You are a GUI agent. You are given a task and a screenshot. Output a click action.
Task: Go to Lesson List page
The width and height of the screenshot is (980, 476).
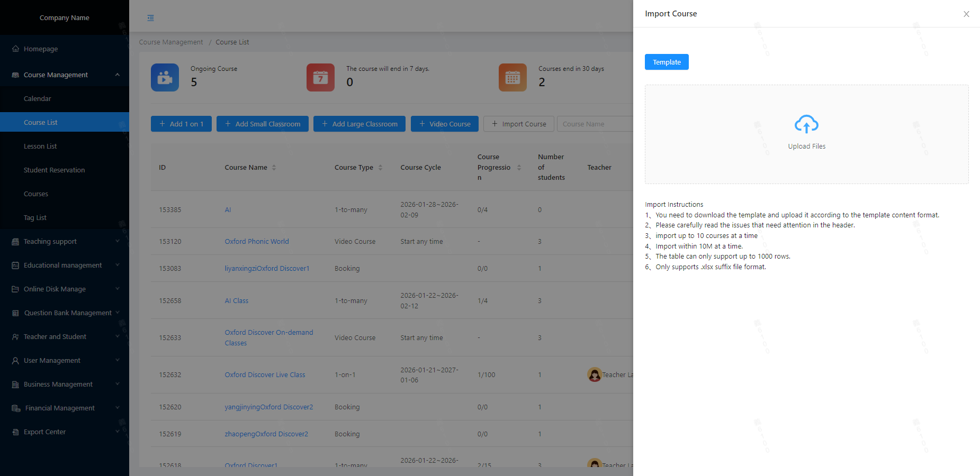click(40, 146)
